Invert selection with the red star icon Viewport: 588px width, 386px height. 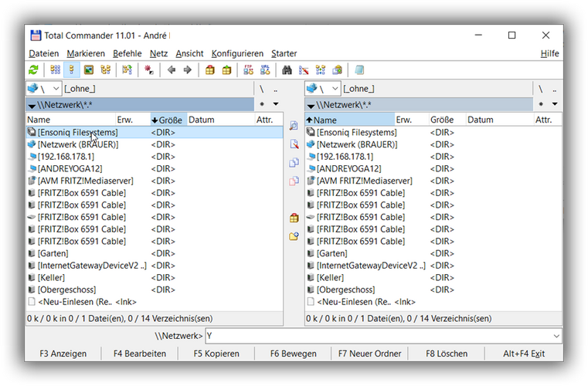pyautogui.click(x=149, y=70)
